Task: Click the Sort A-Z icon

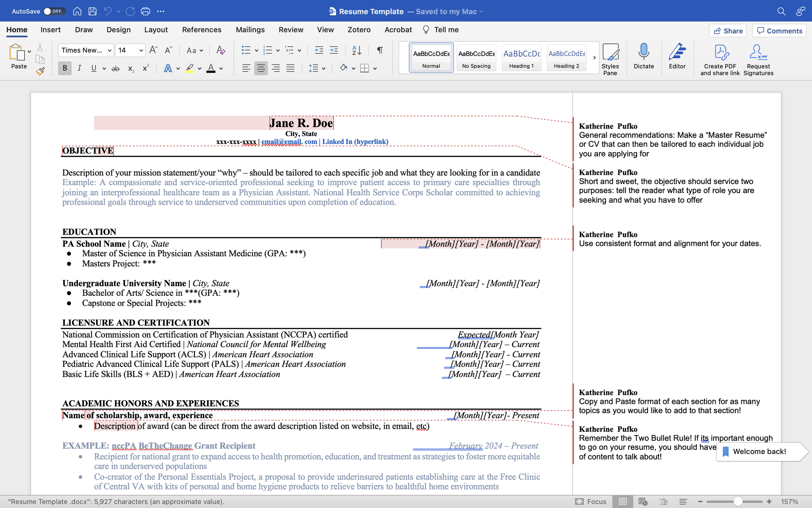Action: (357, 50)
